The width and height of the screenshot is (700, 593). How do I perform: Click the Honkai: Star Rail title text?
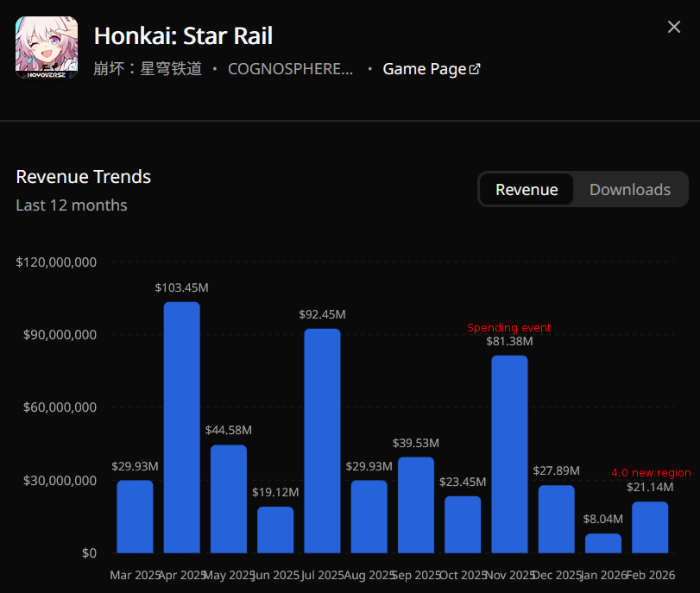pos(183,35)
